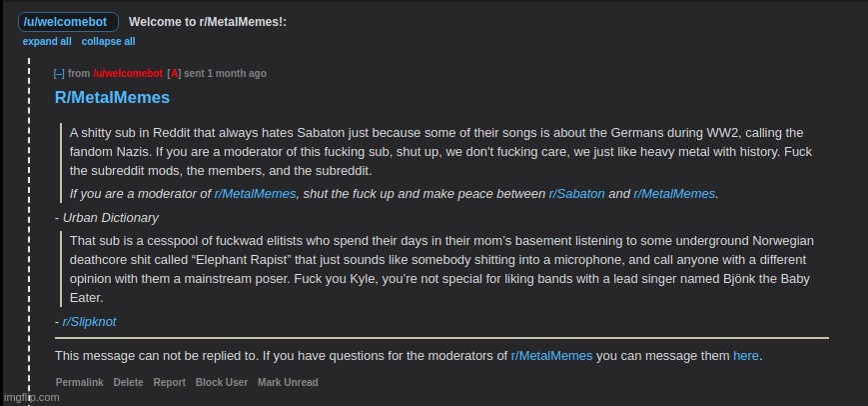Click r/MetalMemes link in footer notice

point(551,355)
